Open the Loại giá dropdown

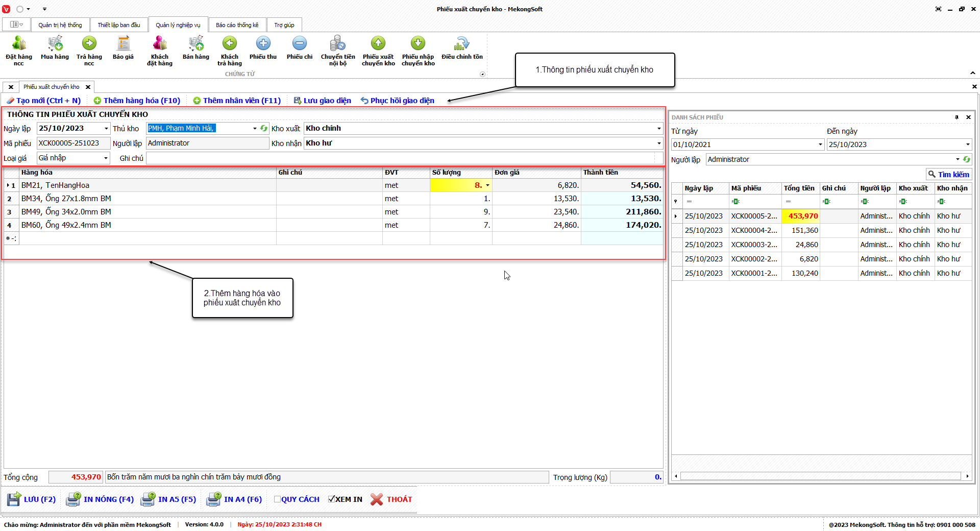(x=106, y=158)
